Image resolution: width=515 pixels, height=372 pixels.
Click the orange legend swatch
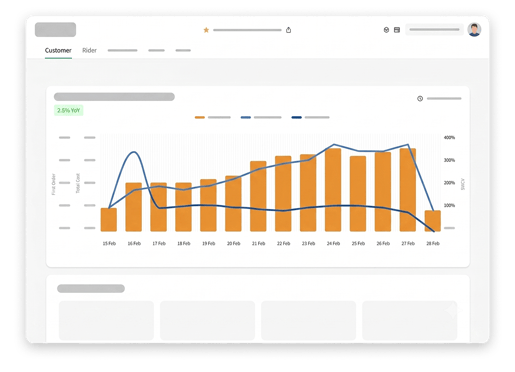[x=200, y=117]
